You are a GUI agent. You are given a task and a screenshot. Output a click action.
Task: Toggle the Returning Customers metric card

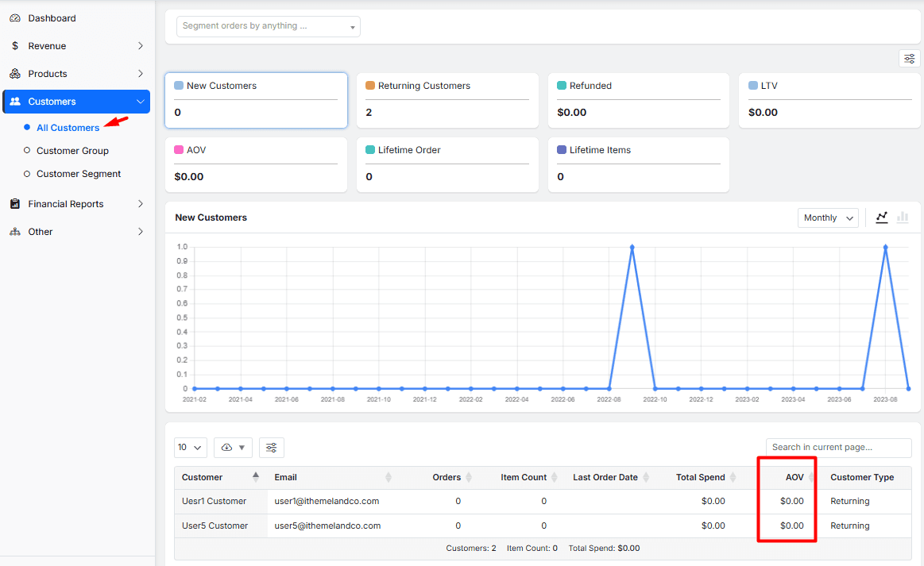[x=447, y=100]
